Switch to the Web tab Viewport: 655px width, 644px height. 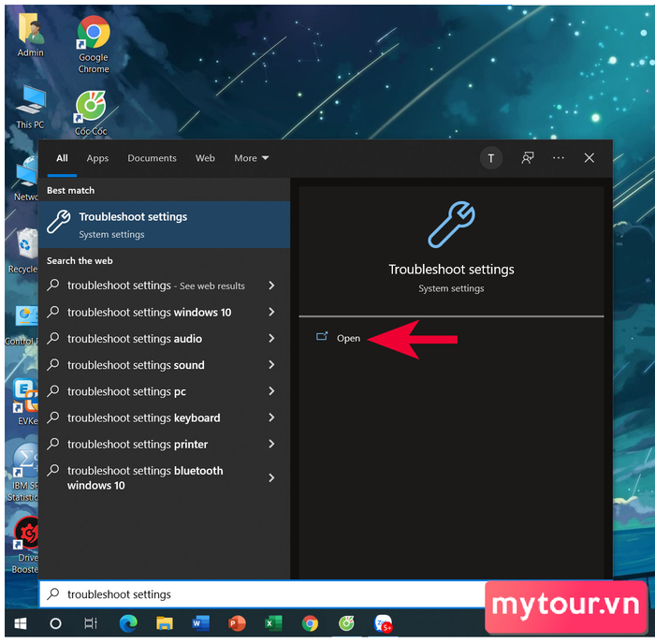coord(205,158)
